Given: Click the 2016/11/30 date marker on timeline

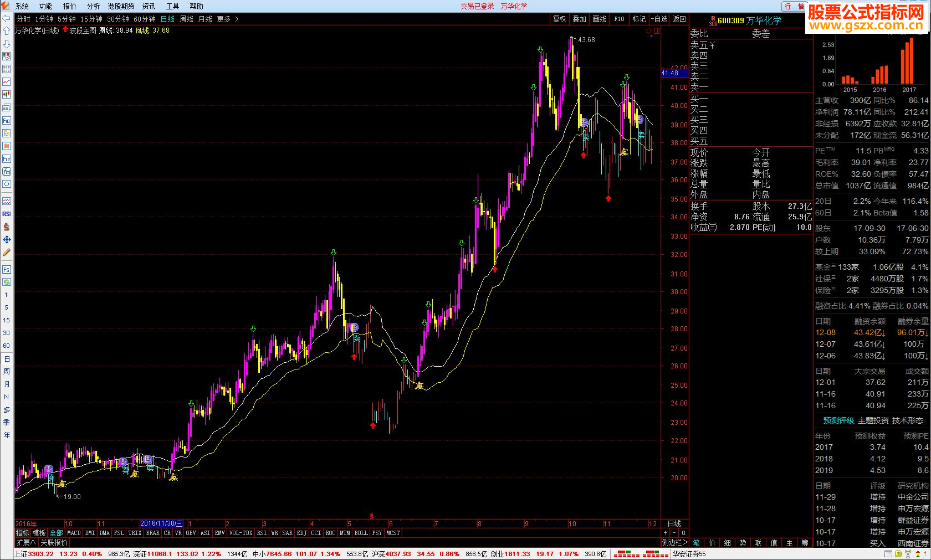Looking at the screenshot, I should pyautogui.click(x=161, y=523).
